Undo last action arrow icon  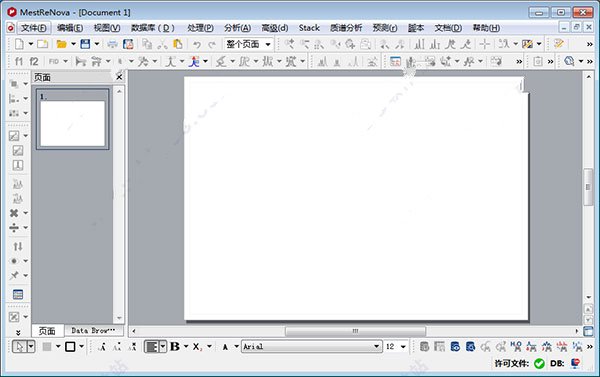point(197,44)
